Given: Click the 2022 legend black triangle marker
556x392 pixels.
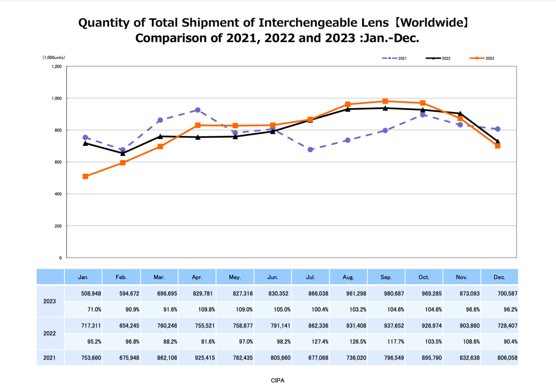Looking at the screenshot, I should [x=433, y=58].
